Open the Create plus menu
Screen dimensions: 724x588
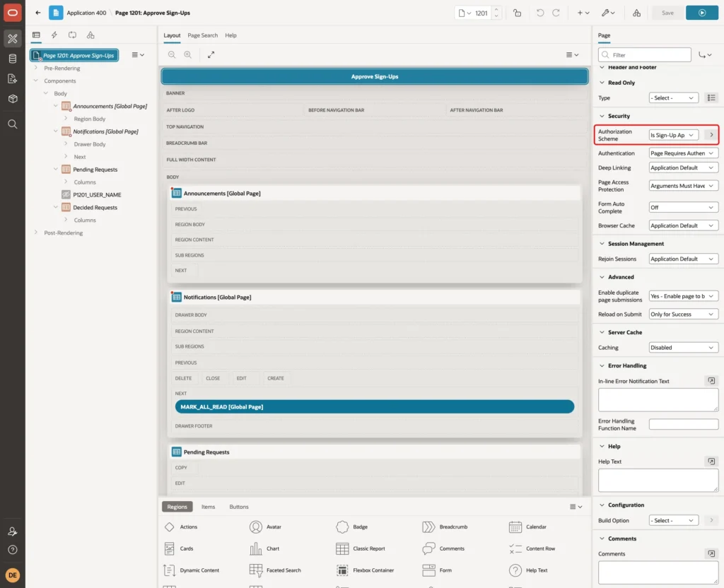(x=583, y=13)
